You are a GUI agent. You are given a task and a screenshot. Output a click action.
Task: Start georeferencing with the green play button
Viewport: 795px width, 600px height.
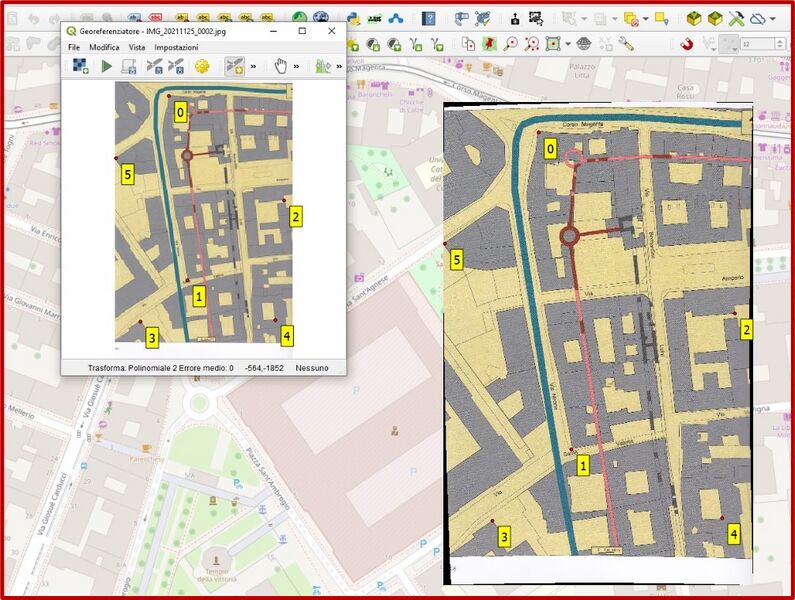(x=106, y=66)
